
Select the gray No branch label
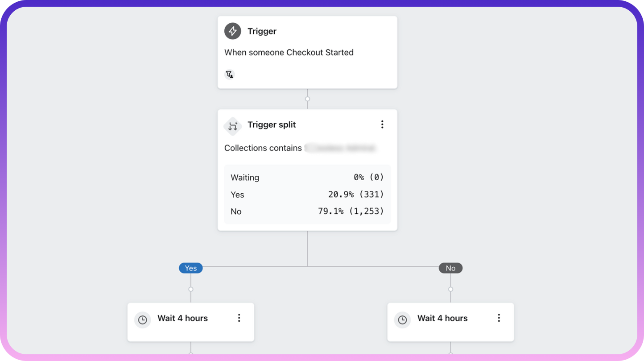pyautogui.click(x=450, y=268)
